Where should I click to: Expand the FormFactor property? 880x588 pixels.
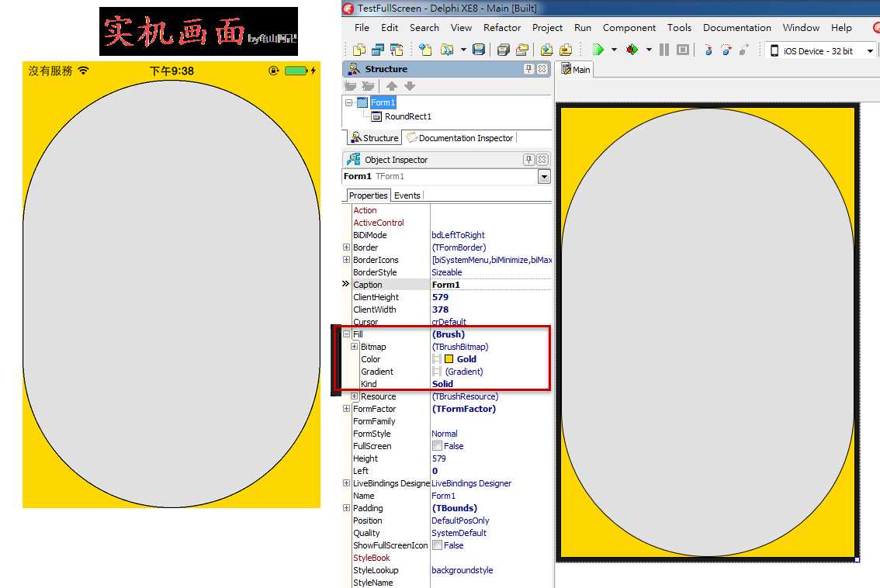[346, 409]
